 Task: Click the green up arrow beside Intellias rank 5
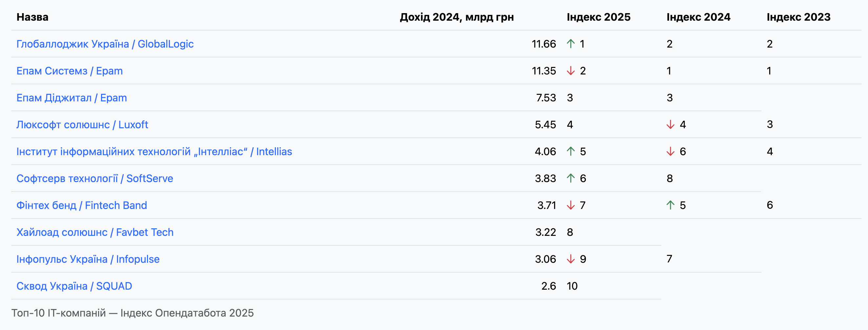click(x=570, y=151)
